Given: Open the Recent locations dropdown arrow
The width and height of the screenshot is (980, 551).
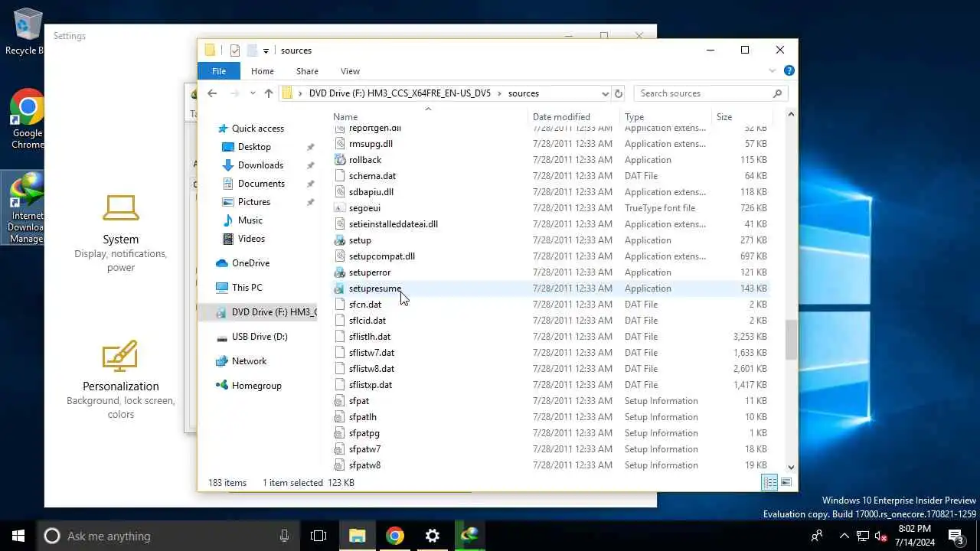Looking at the screenshot, I should tap(252, 93).
